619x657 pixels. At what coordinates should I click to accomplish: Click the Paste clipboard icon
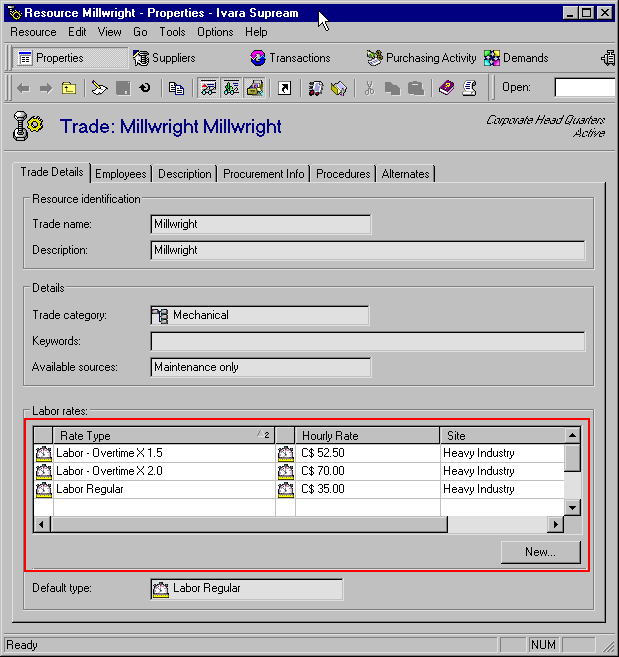coord(416,88)
